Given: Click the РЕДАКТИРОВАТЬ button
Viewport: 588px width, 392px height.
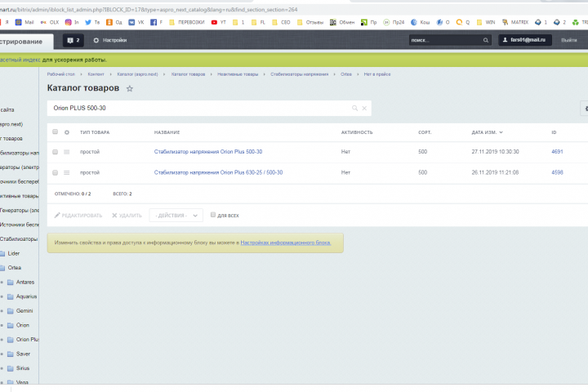Looking at the screenshot, I should 78,216.
